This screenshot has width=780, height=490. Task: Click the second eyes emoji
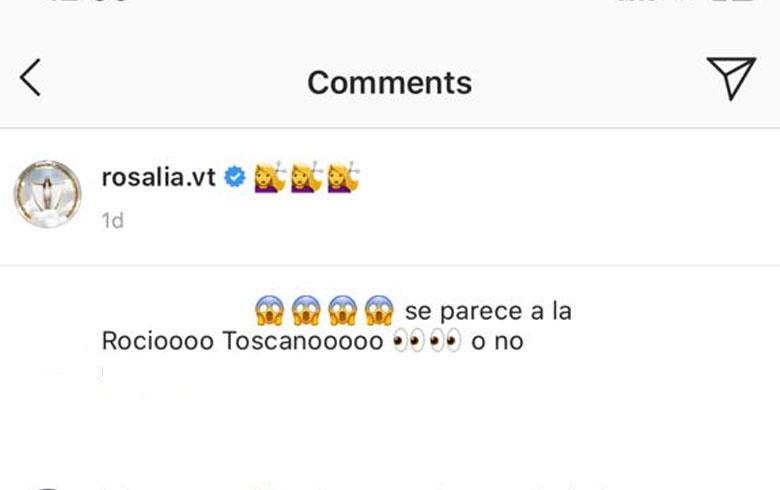445,341
